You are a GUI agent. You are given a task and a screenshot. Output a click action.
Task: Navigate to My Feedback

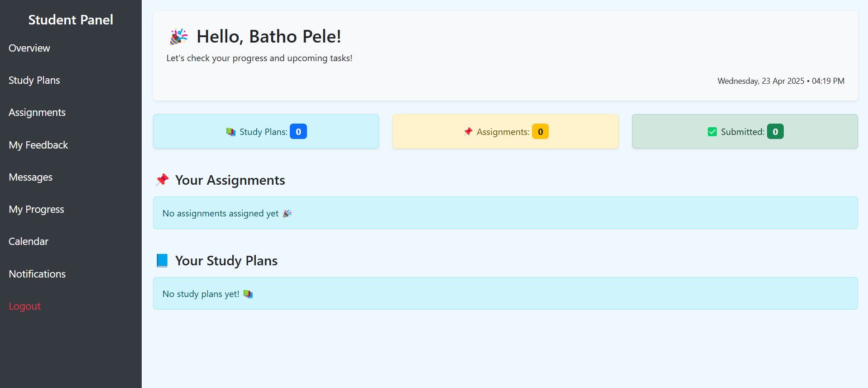pyautogui.click(x=38, y=145)
